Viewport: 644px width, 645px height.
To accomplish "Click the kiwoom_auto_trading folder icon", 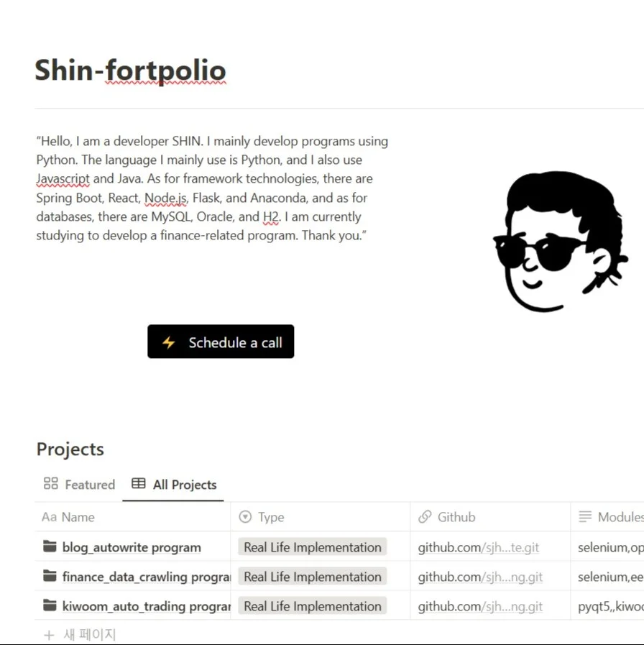I will 50,606.
